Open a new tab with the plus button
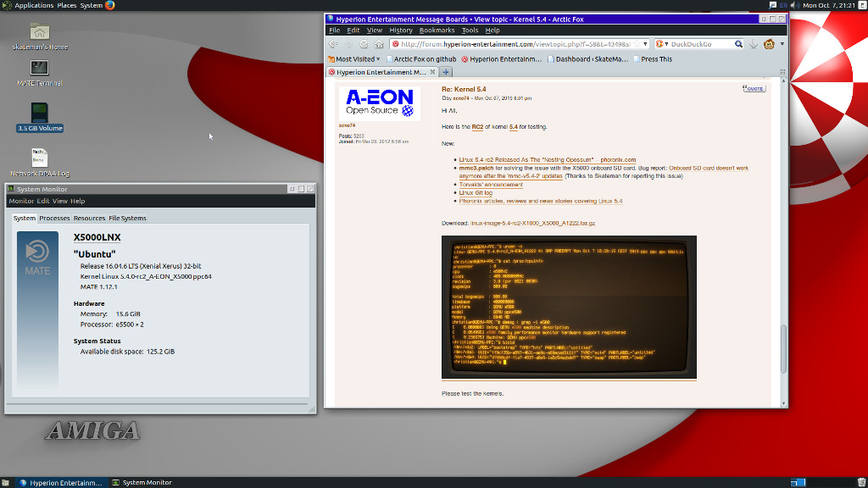The height and width of the screenshot is (488, 868). click(x=447, y=72)
